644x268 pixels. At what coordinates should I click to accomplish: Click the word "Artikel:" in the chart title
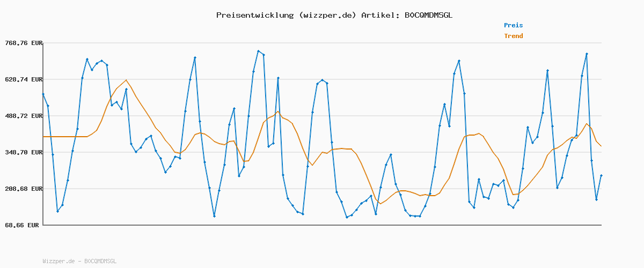pos(379,15)
